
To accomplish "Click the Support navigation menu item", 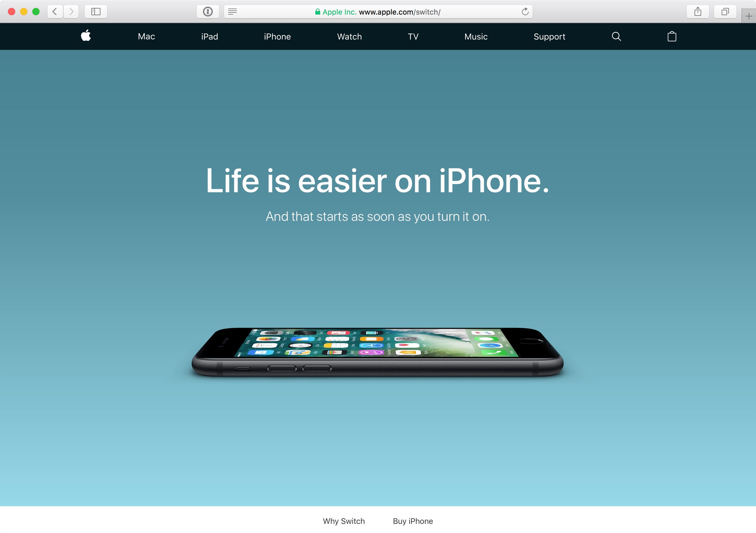I will (549, 36).
